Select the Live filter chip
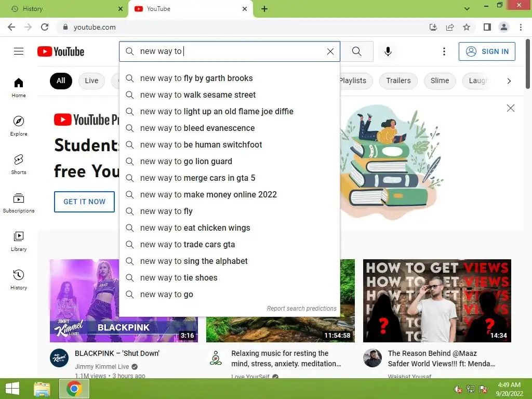 coord(91,81)
